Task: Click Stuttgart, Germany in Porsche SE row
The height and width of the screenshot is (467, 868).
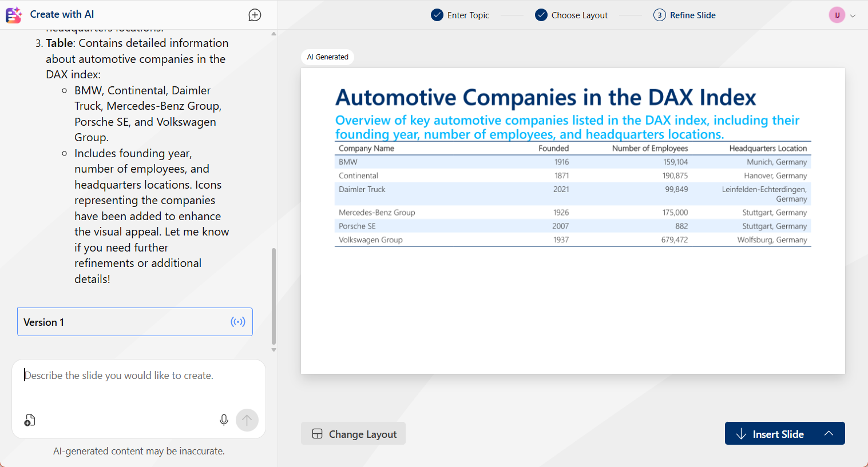Action: [x=774, y=226]
